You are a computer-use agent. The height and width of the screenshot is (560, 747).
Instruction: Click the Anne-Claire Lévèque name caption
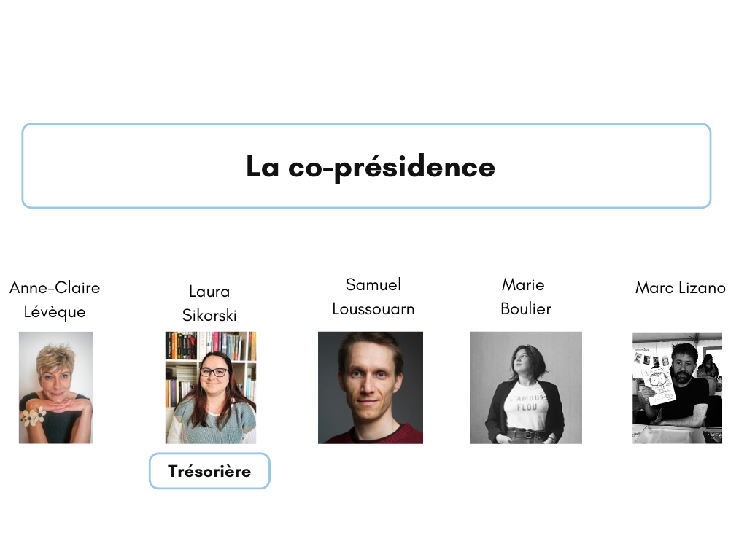[x=55, y=300]
